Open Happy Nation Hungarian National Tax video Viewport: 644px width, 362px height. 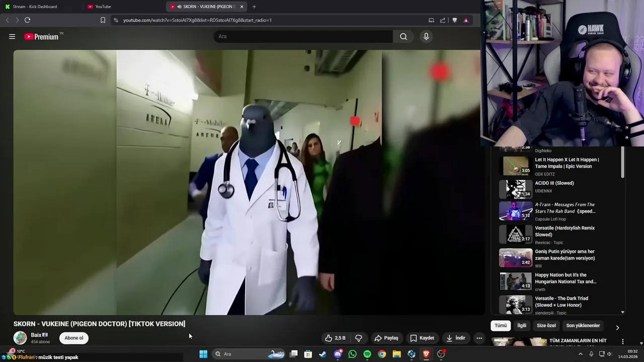click(x=566, y=278)
